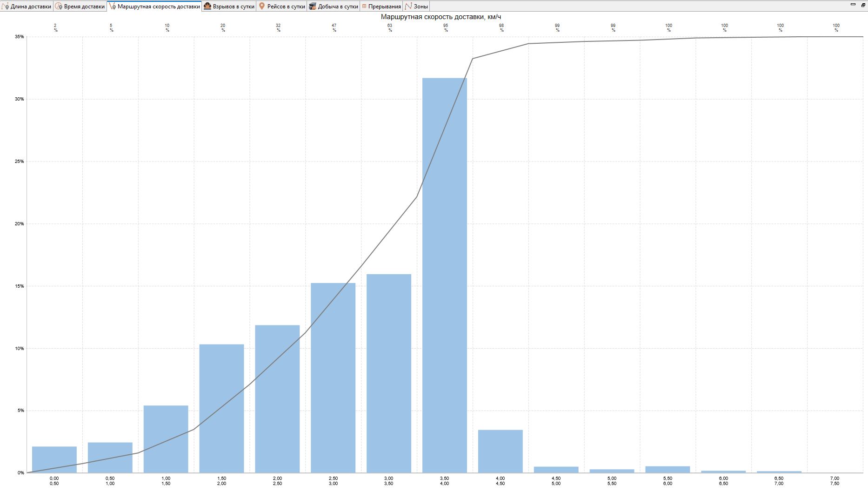Select the Добыча в сутки tab
The width and height of the screenshot is (868, 492).
[334, 6]
